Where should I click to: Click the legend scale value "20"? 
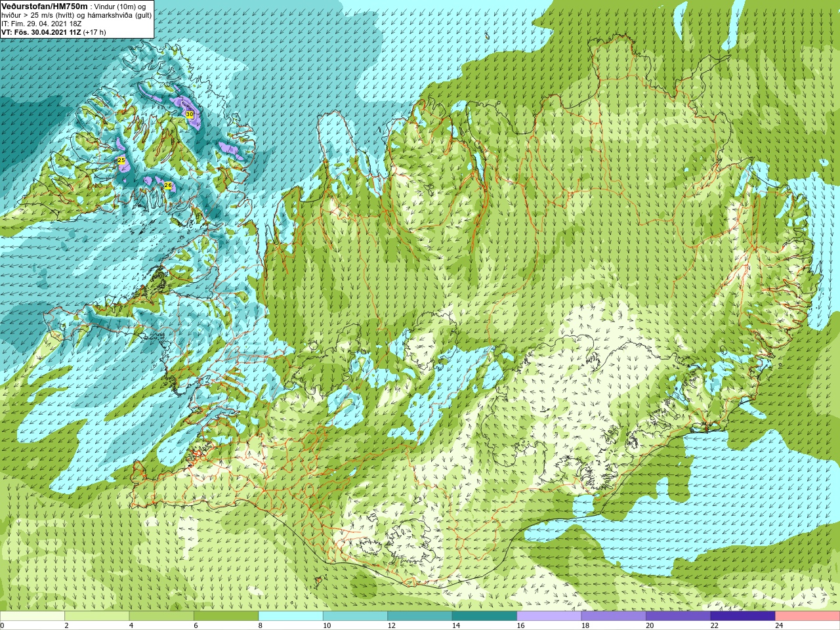(x=650, y=625)
